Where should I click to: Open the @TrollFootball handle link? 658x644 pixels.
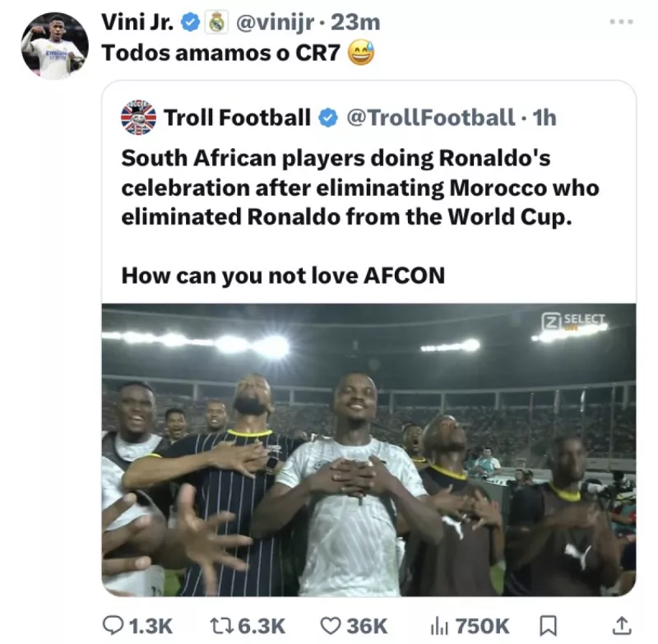tap(442, 118)
